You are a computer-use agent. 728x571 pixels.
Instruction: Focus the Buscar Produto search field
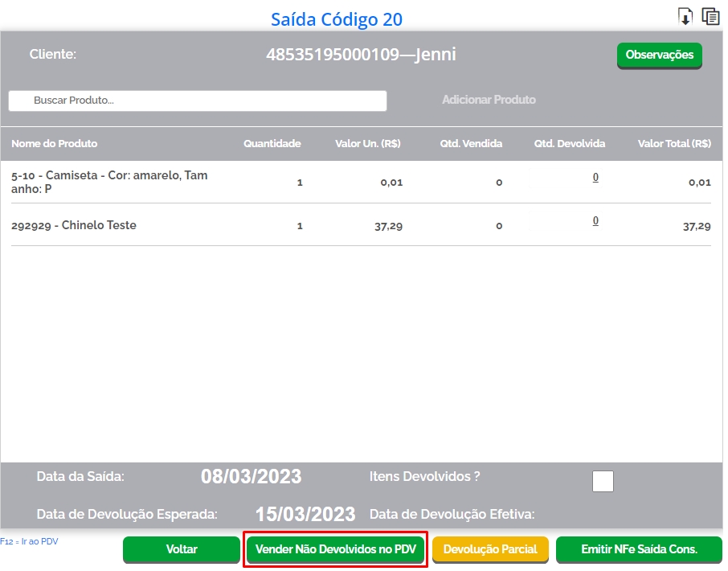pyautogui.click(x=198, y=101)
